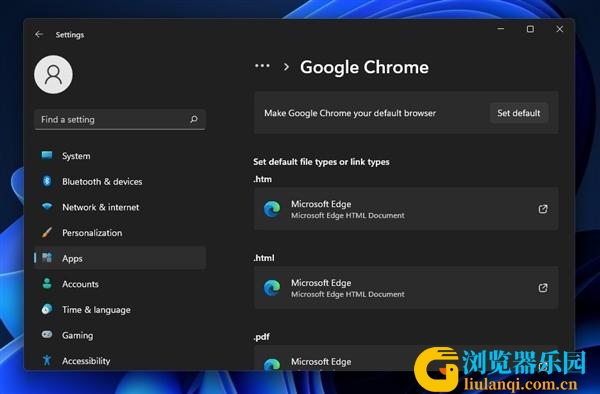The image size is (600, 394).
Task: Click the Set default button
Action: [518, 113]
